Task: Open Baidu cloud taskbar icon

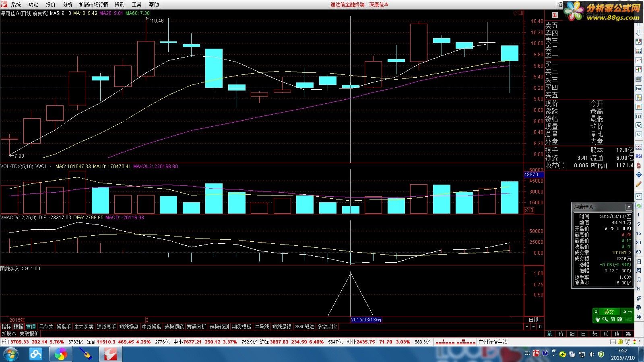Action: (x=36, y=354)
